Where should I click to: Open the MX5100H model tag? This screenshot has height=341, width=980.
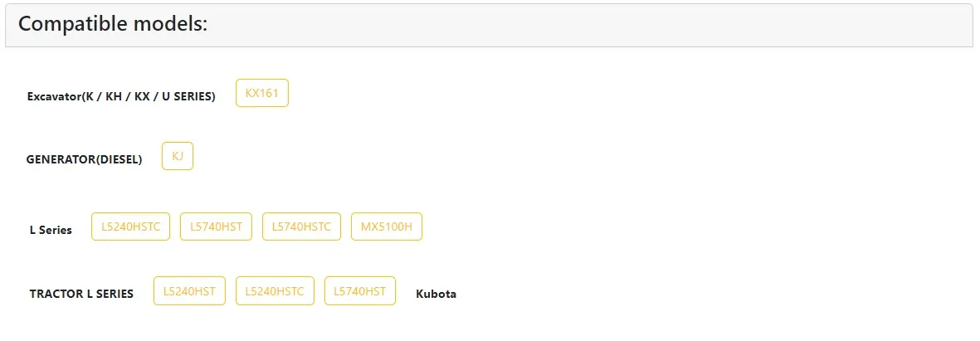click(386, 227)
